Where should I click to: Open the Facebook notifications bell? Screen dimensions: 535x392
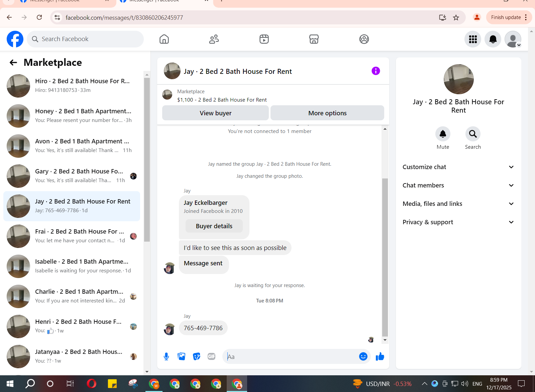click(x=493, y=39)
